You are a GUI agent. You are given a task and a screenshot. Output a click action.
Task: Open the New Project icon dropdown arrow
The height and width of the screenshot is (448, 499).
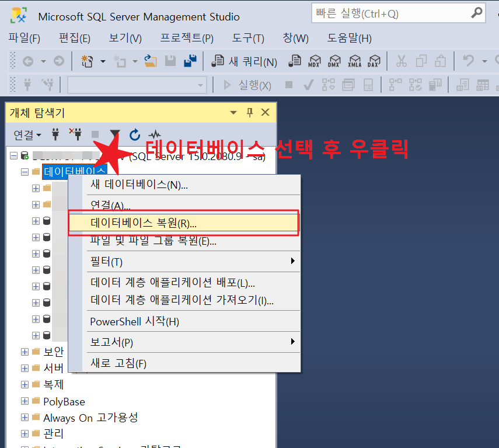coord(103,61)
